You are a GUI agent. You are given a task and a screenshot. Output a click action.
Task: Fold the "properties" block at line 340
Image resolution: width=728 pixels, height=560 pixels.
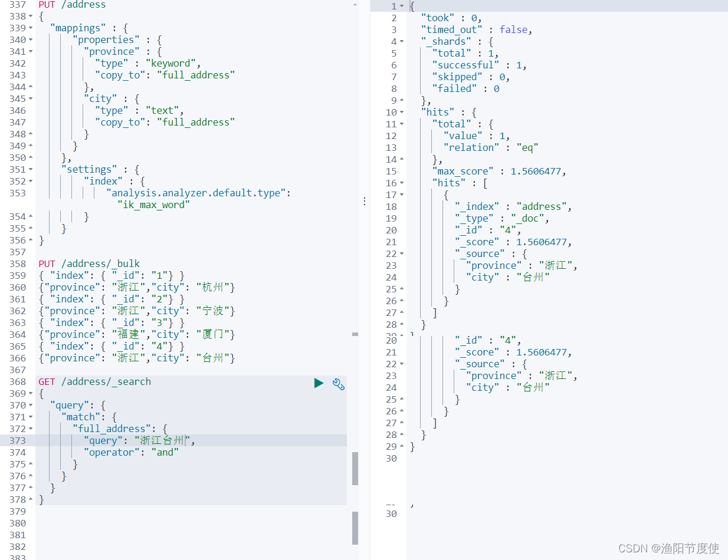tap(30, 40)
